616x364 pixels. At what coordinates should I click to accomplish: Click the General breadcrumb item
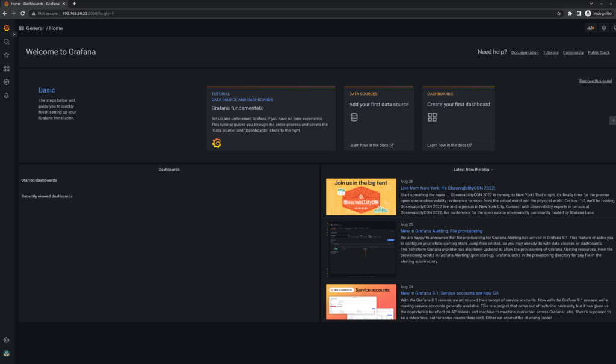(x=34, y=28)
